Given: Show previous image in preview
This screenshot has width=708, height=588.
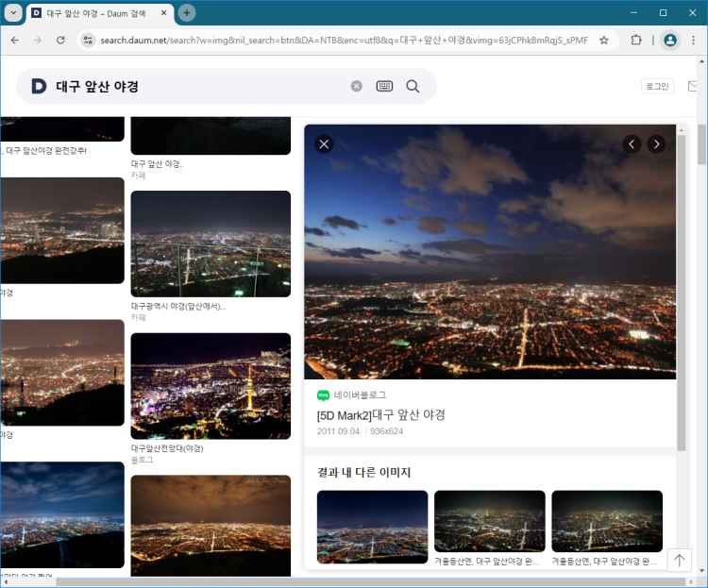Looking at the screenshot, I should pos(632,144).
